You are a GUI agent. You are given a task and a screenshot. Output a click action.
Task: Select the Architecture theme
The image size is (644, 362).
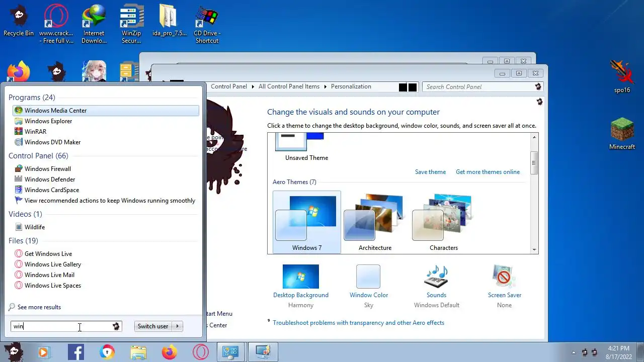click(x=375, y=222)
